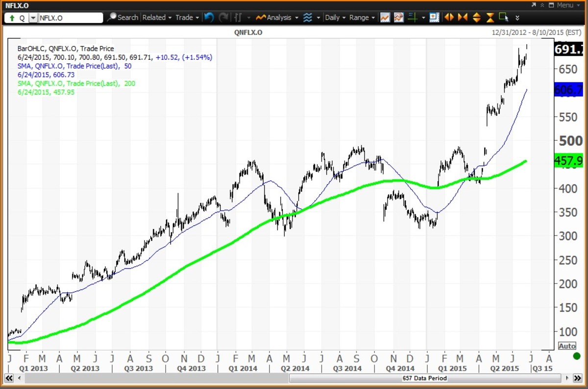The height and width of the screenshot is (389, 588).
Task: Click the black 691.7 price label
Action: pos(568,50)
